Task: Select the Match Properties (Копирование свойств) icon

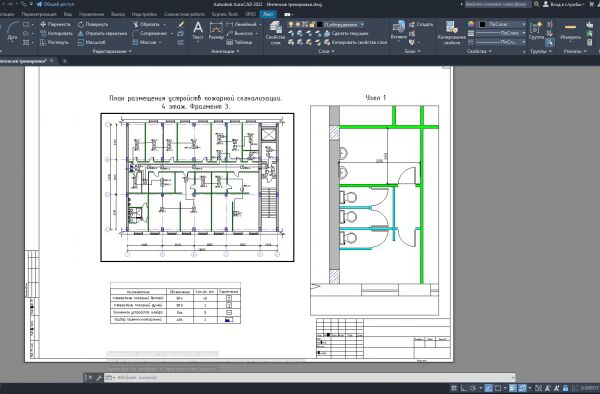Action: tap(452, 33)
